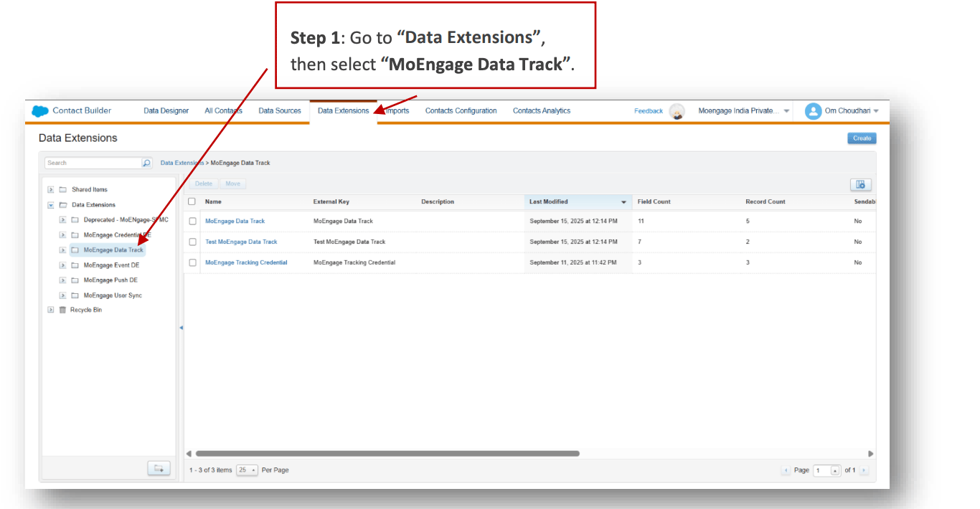Sort by the Description column header
980x509 pixels.
click(438, 201)
